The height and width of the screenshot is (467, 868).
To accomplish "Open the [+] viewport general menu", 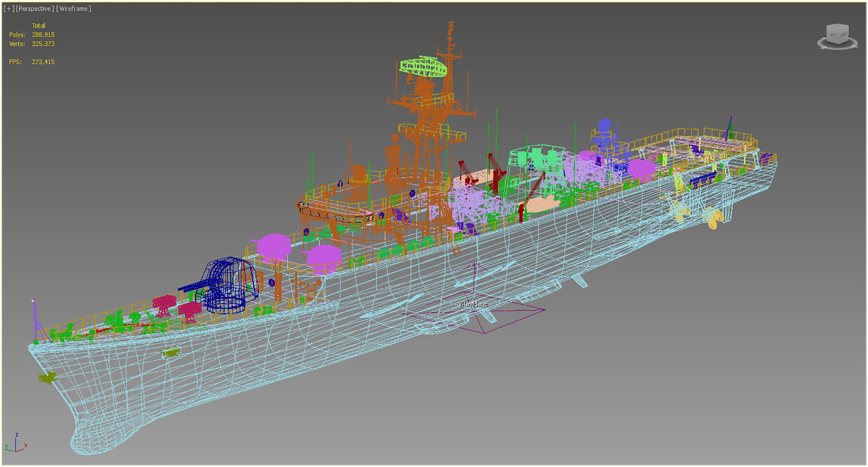I will coord(8,9).
